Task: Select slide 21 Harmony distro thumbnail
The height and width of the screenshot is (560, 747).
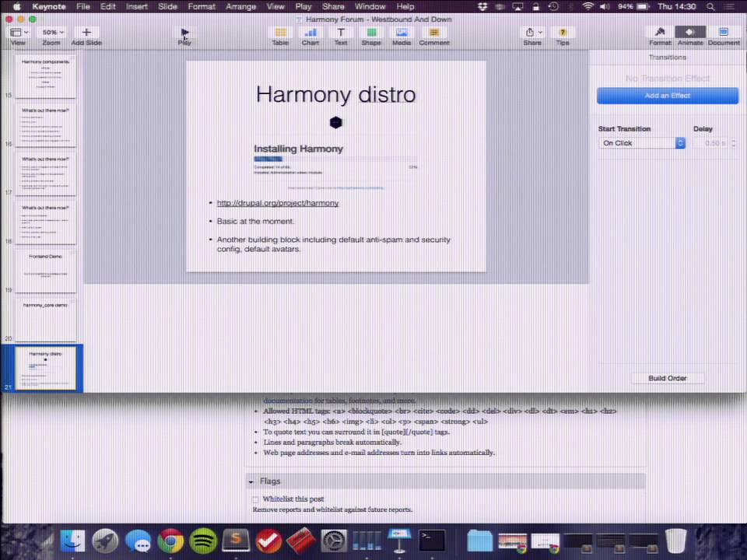Action: tap(45, 369)
